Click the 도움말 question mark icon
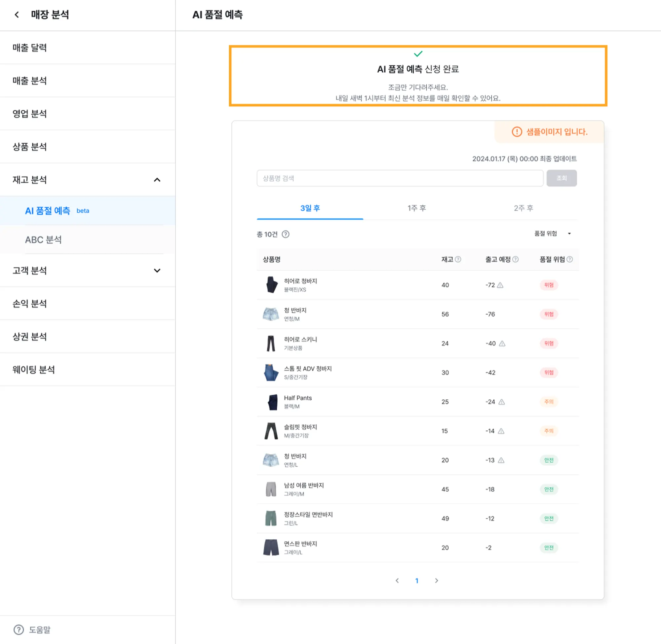Image resolution: width=661 pixels, height=644 pixels. pyautogui.click(x=19, y=629)
